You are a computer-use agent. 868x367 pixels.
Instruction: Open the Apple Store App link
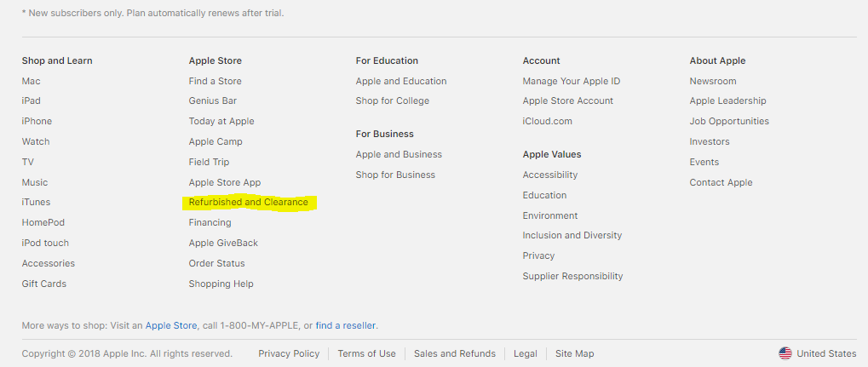click(225, 182)
